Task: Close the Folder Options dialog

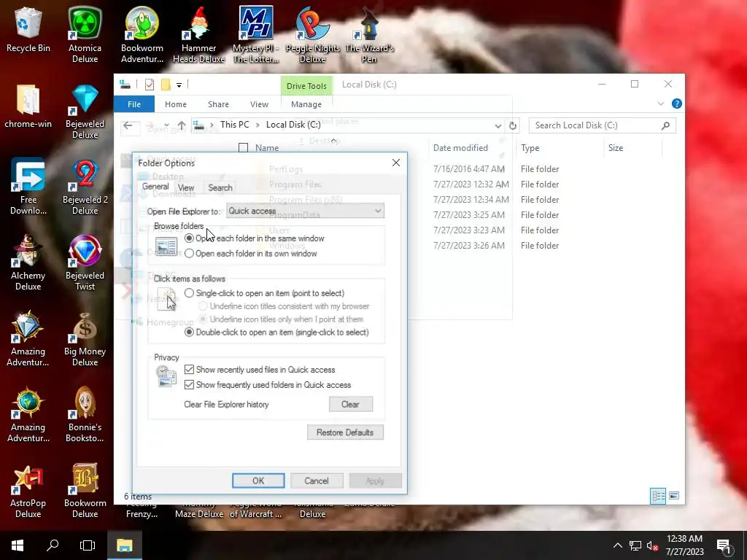Action: [396, 163]
